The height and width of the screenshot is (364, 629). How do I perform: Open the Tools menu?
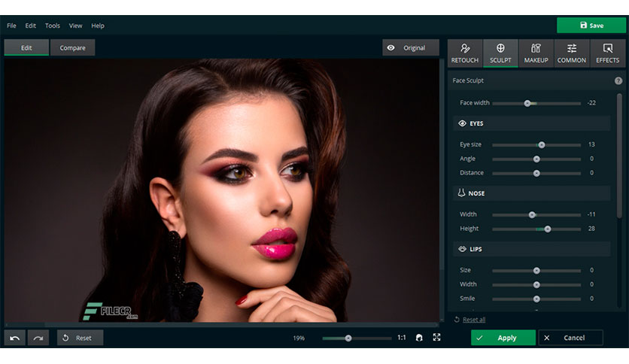[53, 26]
